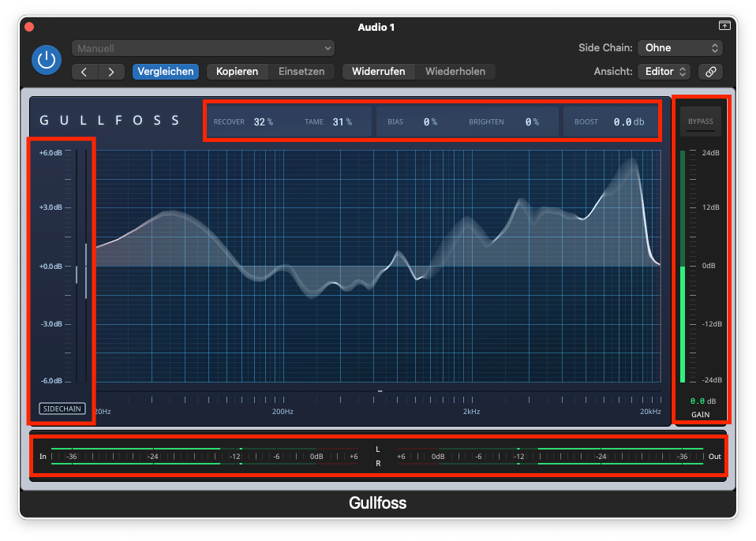Click the Einsetzen button
756x541 pixels.
(301, 72)
